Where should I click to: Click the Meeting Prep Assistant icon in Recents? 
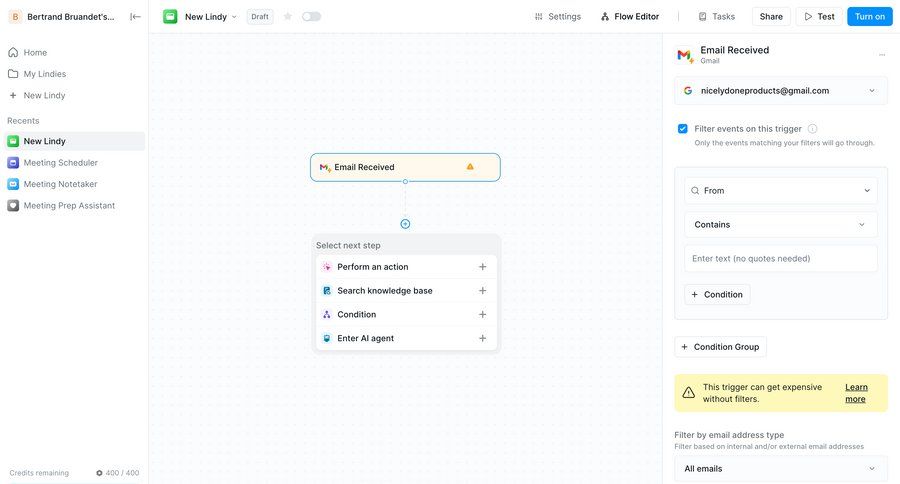(x=13, y=206)
